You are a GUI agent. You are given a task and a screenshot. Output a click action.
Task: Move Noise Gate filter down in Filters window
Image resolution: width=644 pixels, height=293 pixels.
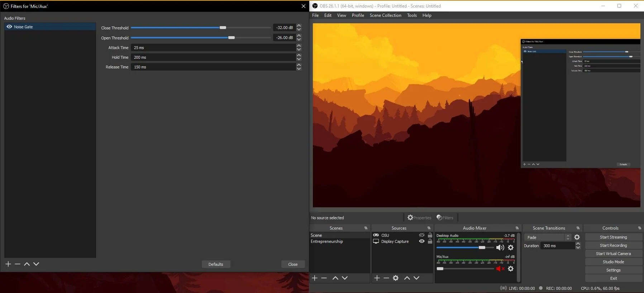[36, 264]
